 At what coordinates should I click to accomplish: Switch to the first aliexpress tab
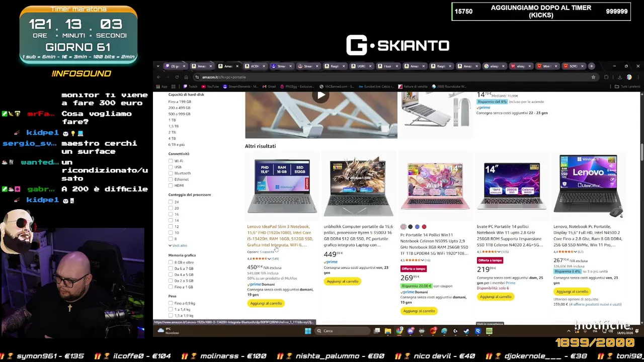(494, 66)
